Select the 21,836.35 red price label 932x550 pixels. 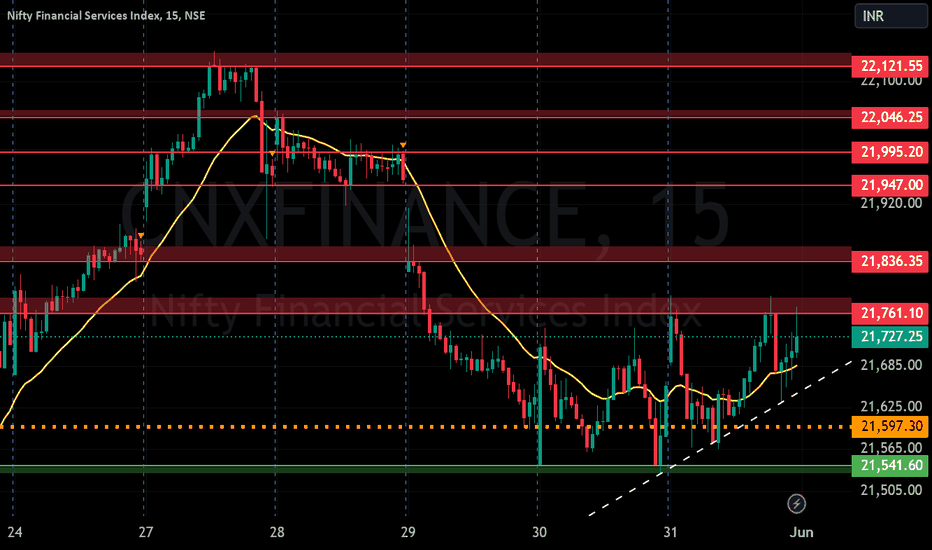coord(890,261)
